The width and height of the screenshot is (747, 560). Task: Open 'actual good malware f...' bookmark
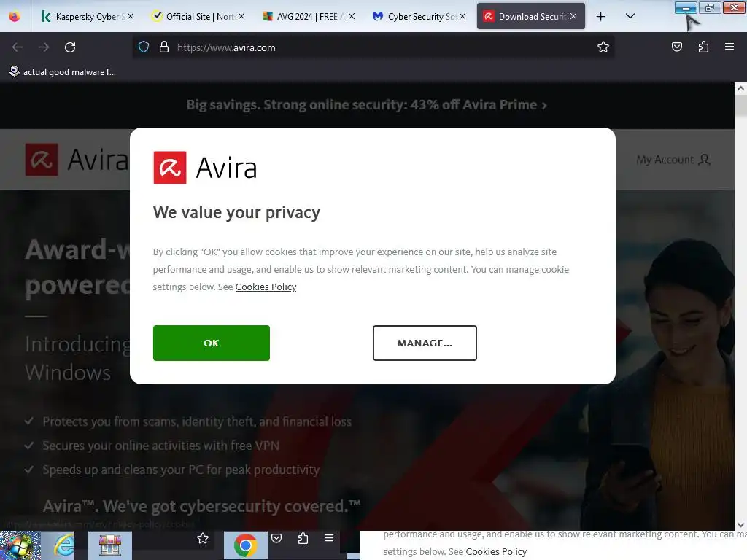63,72
